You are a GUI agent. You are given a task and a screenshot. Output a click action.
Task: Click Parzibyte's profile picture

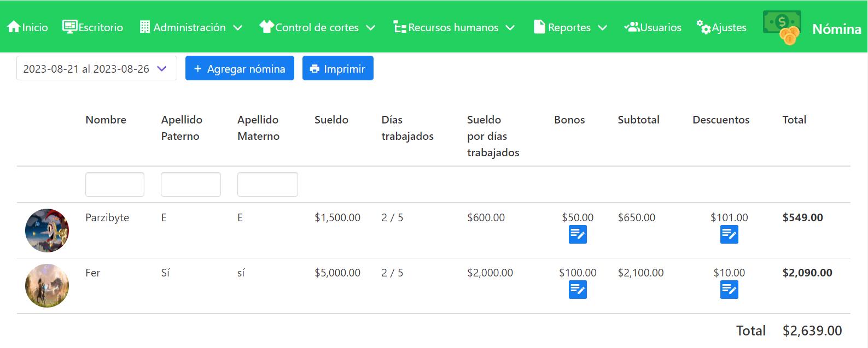(47, 231)
